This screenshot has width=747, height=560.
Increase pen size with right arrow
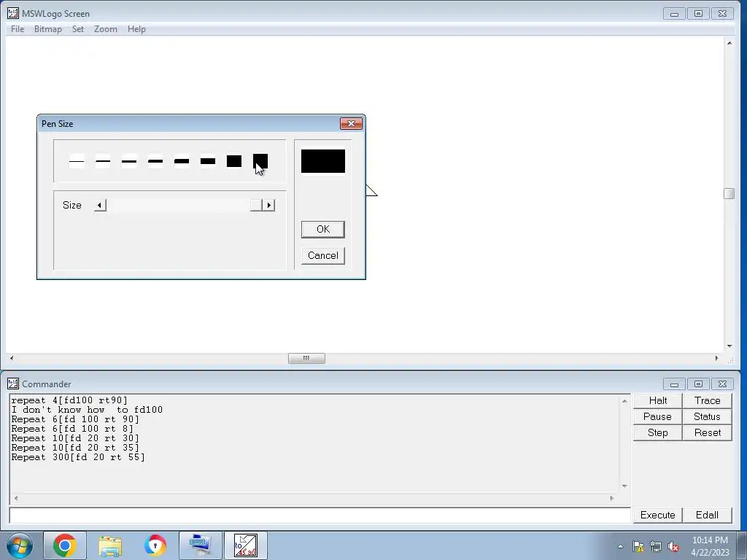pos(269,205)
